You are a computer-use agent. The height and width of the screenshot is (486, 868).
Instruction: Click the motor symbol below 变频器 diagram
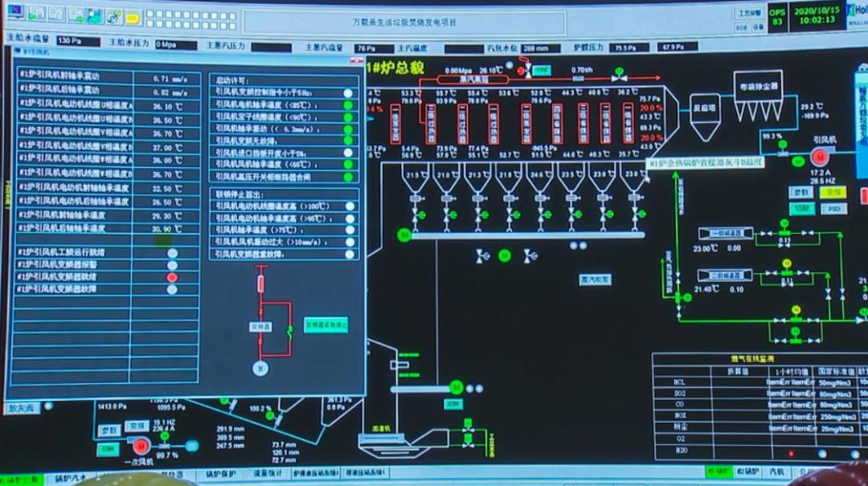point(259,367)
